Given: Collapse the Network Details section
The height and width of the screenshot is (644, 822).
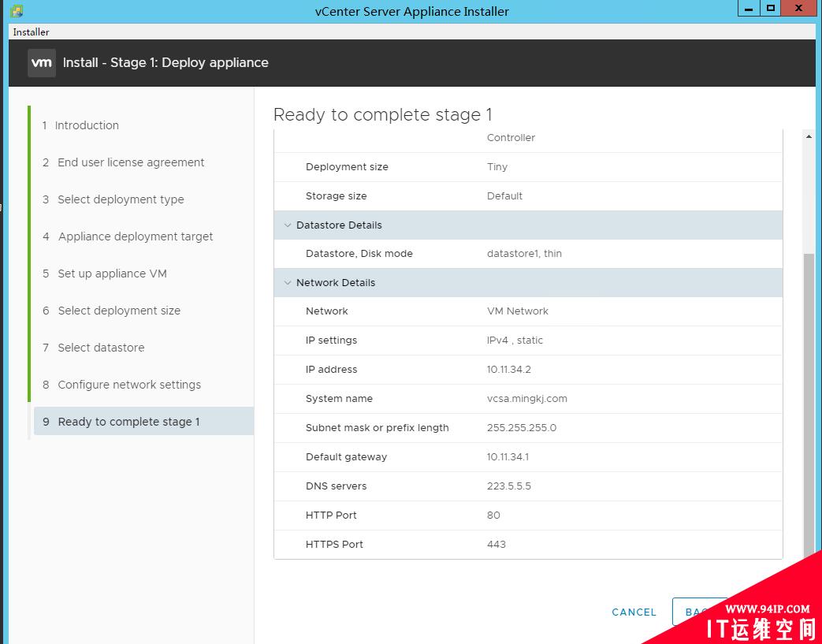Looking at the screenshot, I should pos(288,283).
